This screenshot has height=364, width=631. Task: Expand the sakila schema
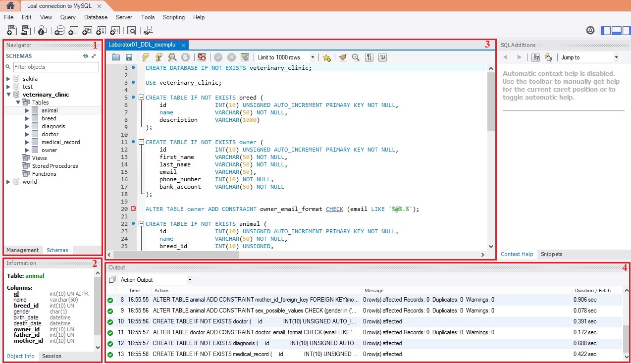8,79
